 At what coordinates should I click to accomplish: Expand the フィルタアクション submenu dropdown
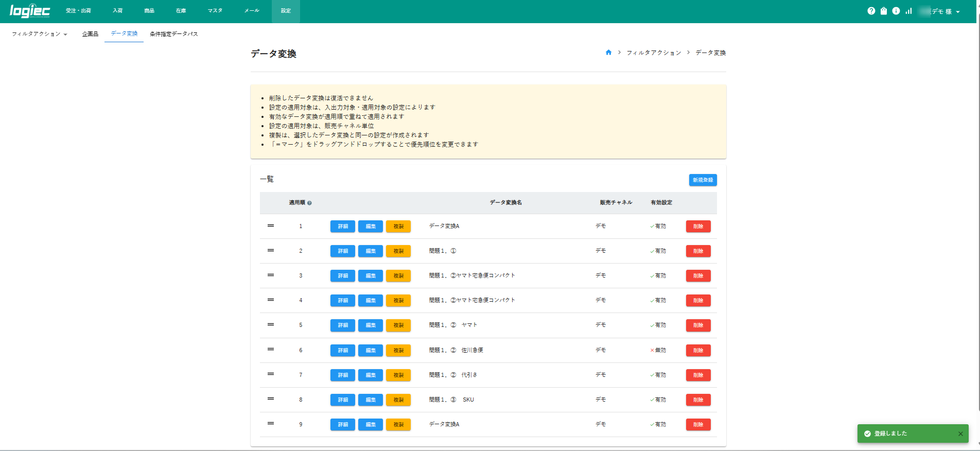pos(40,34)
